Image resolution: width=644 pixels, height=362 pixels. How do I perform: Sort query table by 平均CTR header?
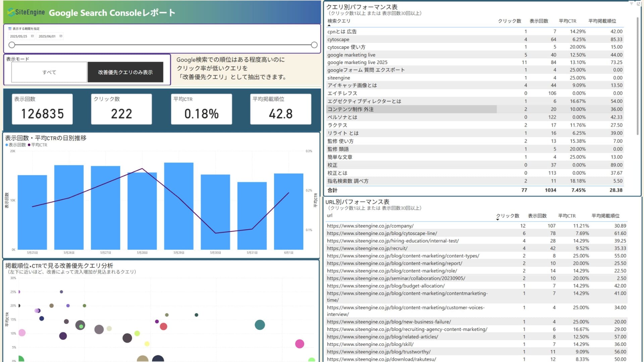[x=568, y=21]
